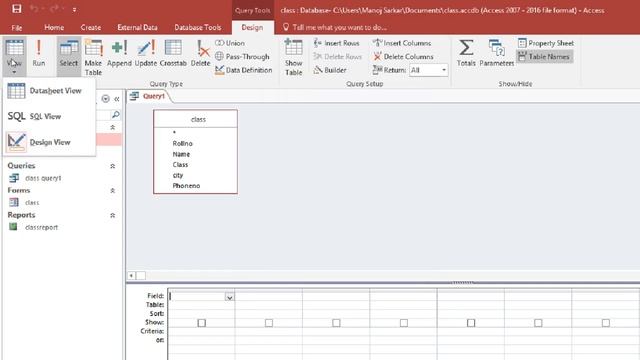Check the Show box in the fourth column
The height and width of the screenshot is (360, 640).
404,323
